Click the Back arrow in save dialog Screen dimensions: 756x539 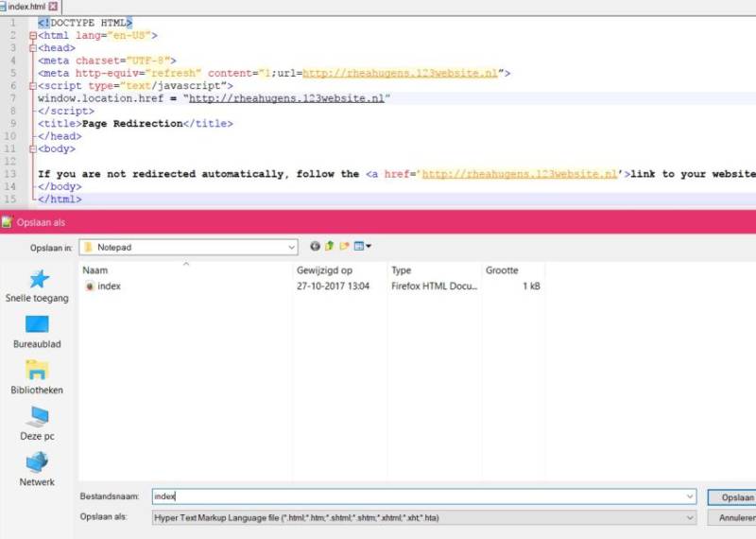click(315, 247)
